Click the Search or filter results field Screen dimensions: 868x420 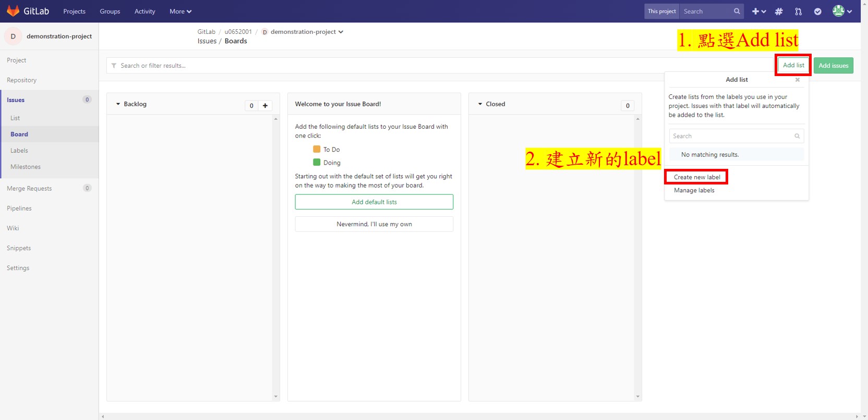pos(440,66)
